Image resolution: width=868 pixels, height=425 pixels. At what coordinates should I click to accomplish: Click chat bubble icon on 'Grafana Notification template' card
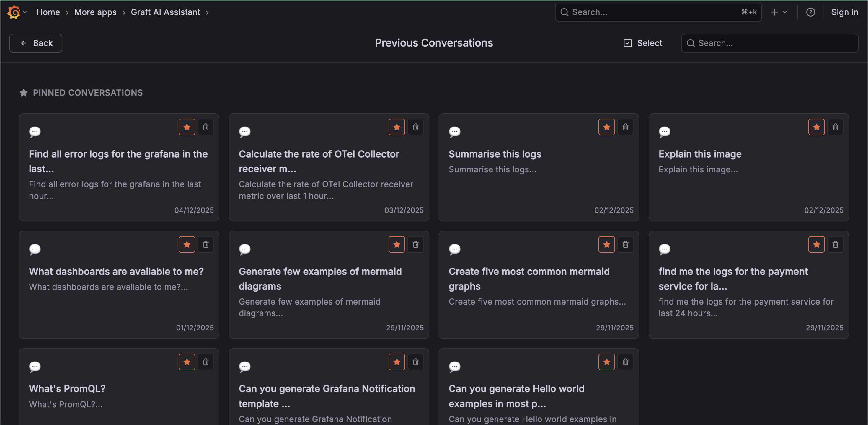pos(245,367)
